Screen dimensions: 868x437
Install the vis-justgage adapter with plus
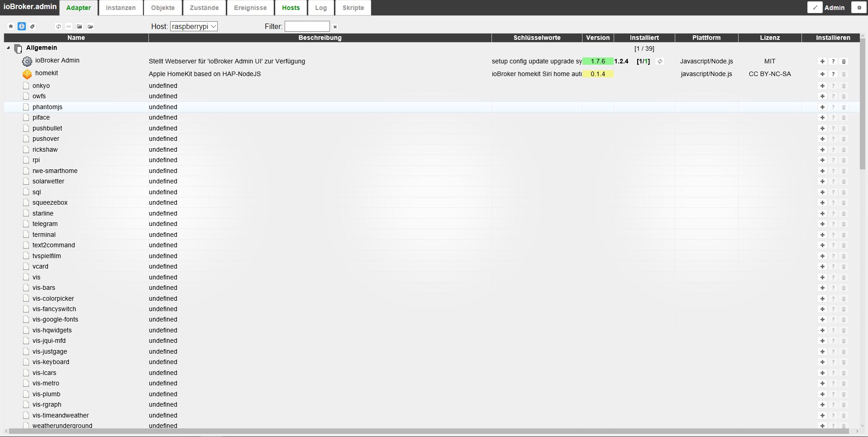(x=822, y=351)
